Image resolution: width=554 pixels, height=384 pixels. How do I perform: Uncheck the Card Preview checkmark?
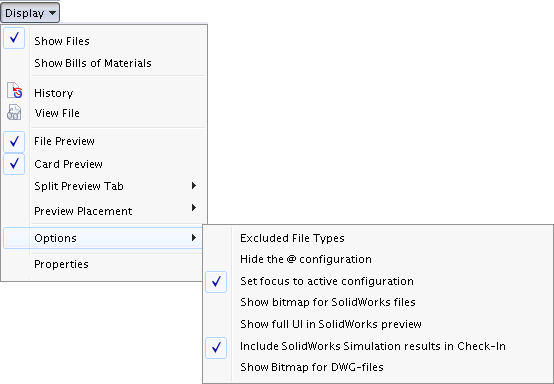[x=14, y=164]
